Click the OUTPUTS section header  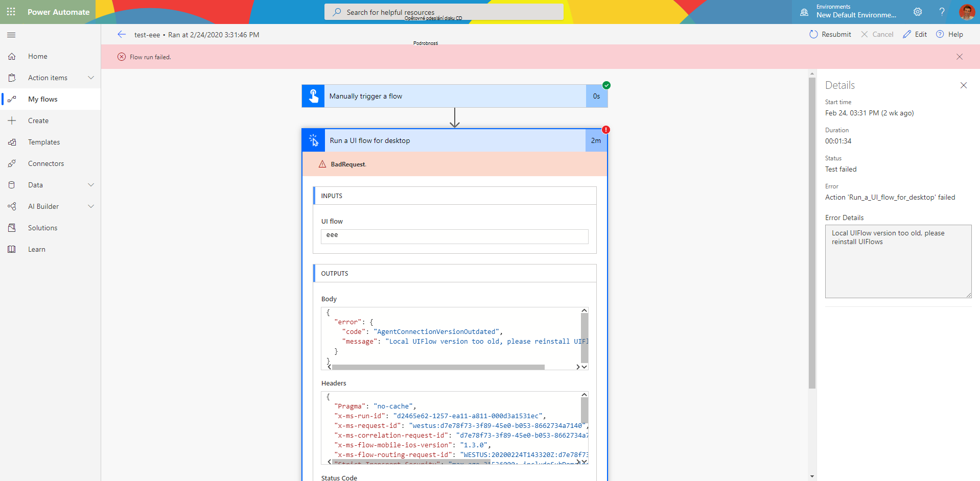(455, 273)
